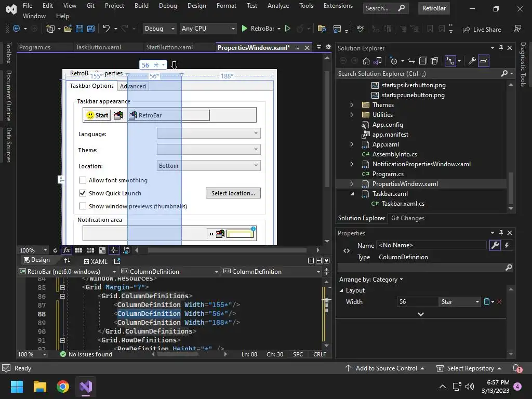Open the Star width unit dropdown

(460, 302)
